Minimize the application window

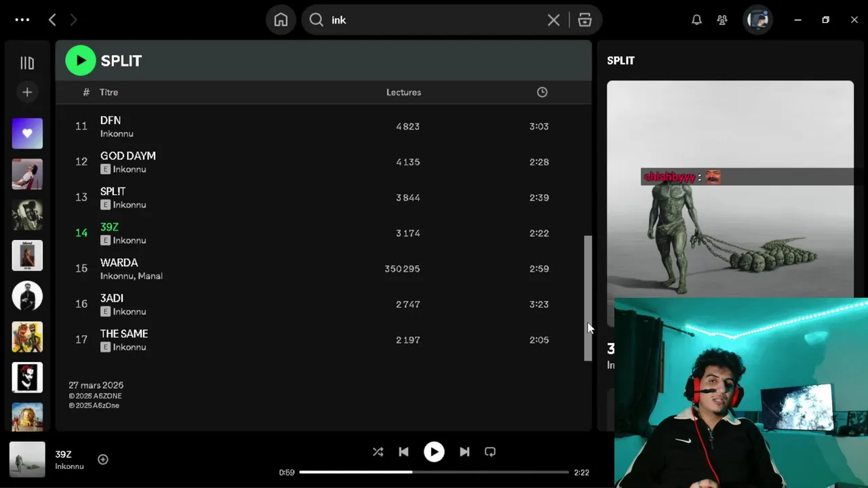(797, 20)
